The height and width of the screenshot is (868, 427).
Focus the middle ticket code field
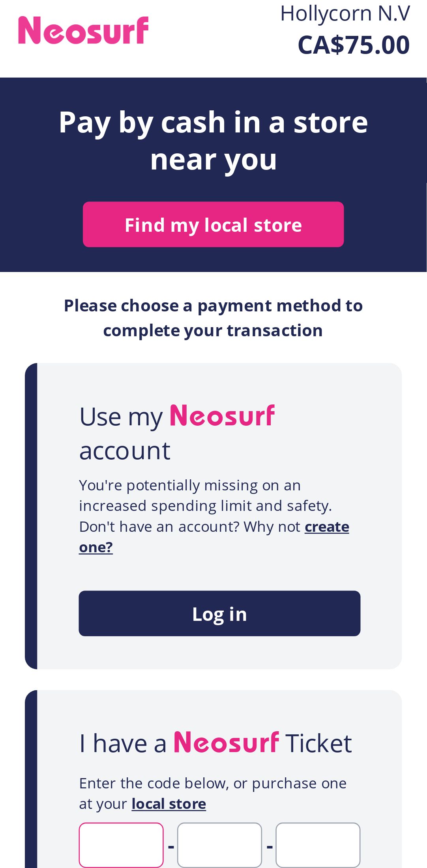pos(219,845)
